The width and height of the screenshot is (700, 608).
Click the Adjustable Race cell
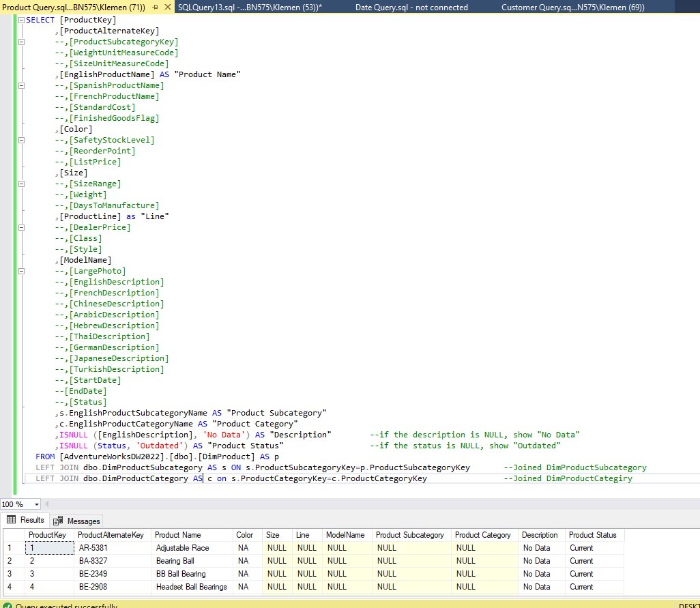tap(192, 548)
